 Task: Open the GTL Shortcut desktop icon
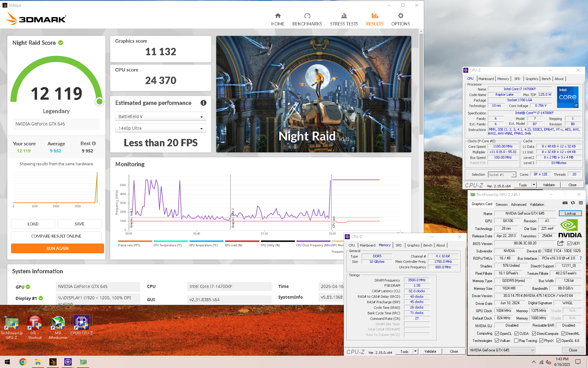pyautogui.click(x=35, y=327)
